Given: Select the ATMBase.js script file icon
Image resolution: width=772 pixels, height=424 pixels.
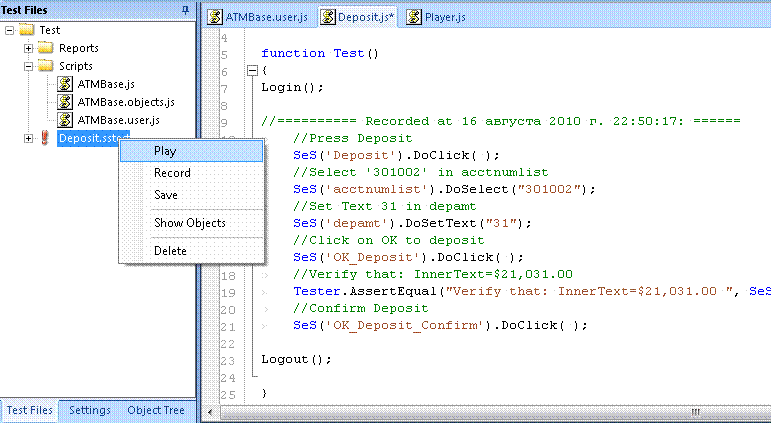Looking at the screenshot, I should [x=65, y=84].
